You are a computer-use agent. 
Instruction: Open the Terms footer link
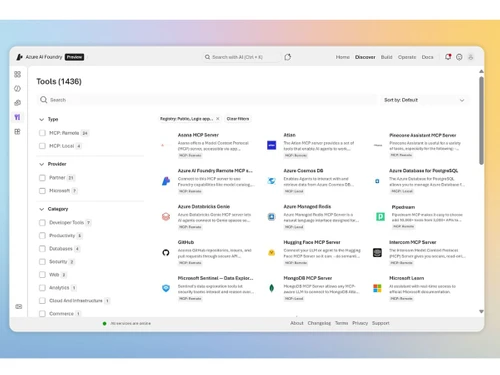coord(341,323)
